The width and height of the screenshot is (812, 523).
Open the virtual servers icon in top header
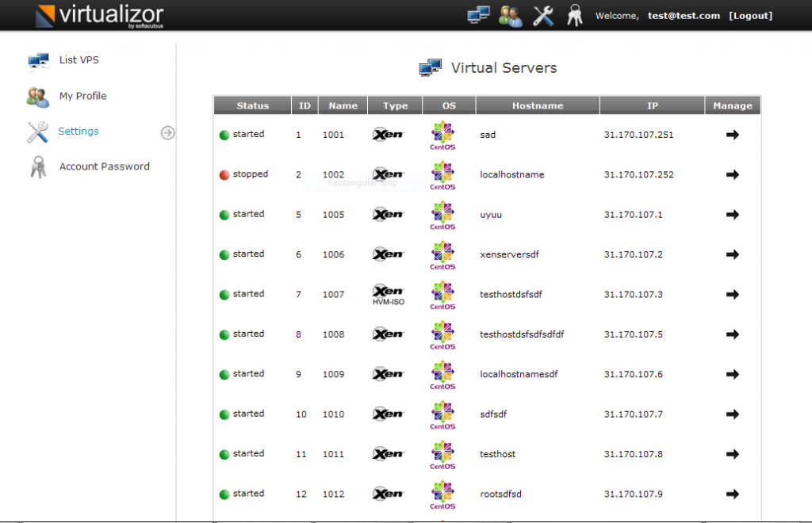[x=478, y=14]
